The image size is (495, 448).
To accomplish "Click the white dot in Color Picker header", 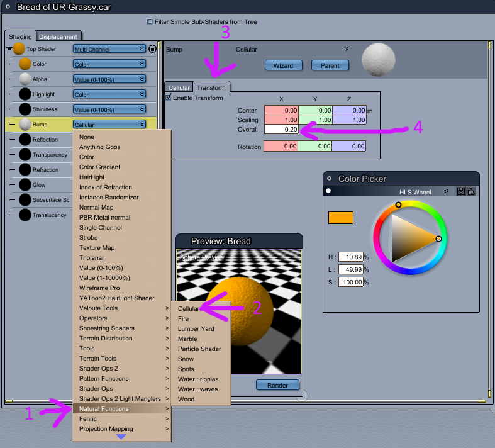I will pyautogui.click(x=328, y=191).
